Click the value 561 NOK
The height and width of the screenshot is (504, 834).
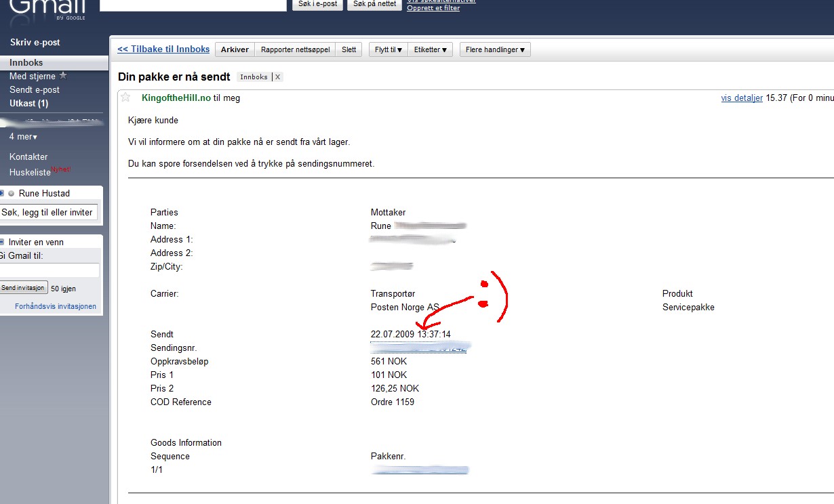(389, 361)
